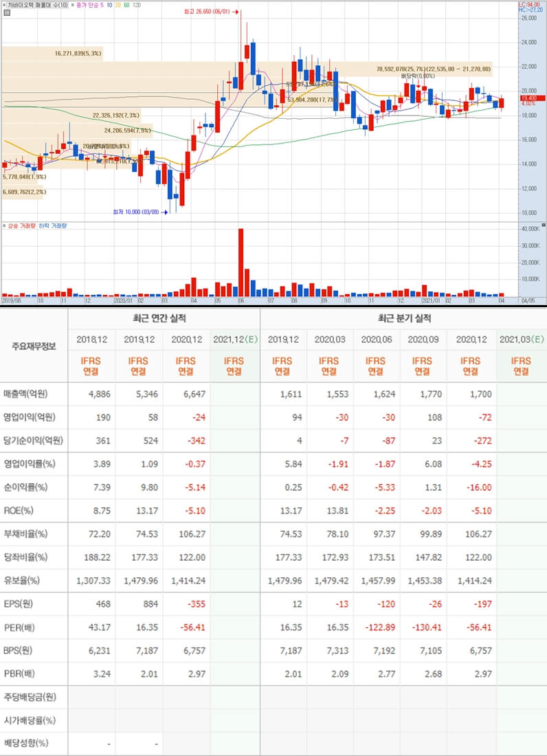
Task: Click the 'ROE(%)' row label
Action: point(19,510)
